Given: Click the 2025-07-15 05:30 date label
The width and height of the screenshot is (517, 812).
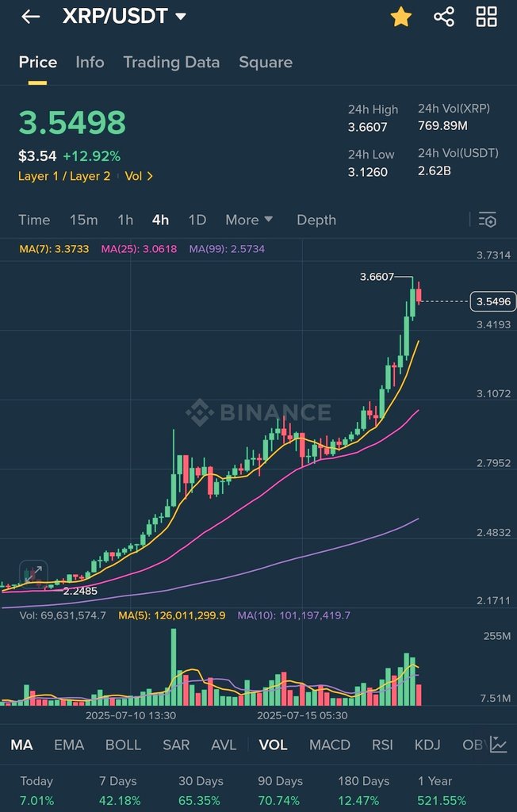Looking at the screenshot, I should coord(303,716).
